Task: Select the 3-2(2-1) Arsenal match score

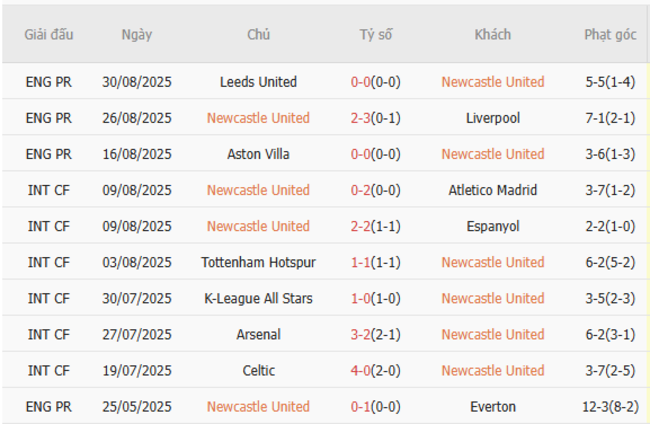Action: (376, 334)
